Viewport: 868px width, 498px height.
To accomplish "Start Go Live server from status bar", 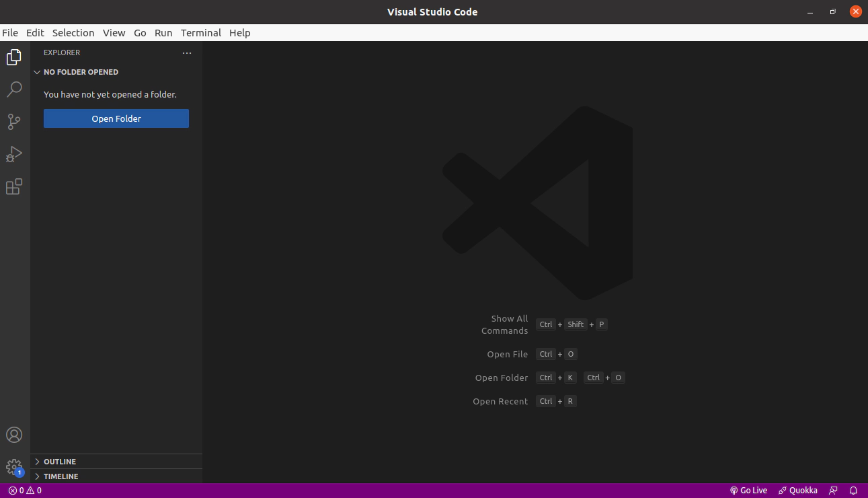I will point(748,491).
